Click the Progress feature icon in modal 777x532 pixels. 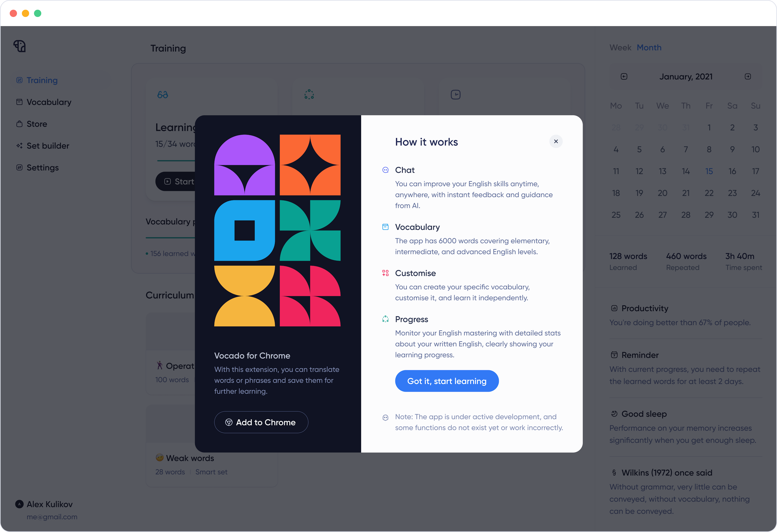coord(384,319)
